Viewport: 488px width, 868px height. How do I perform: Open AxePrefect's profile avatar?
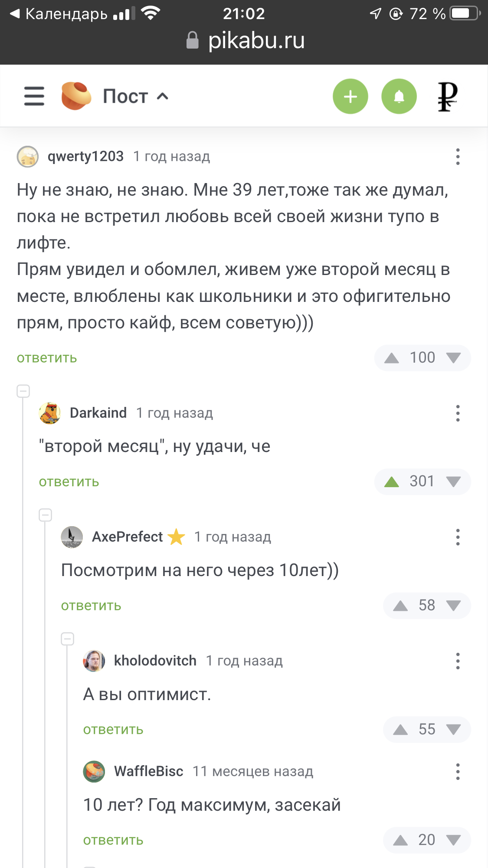click(x=72, y=537)
